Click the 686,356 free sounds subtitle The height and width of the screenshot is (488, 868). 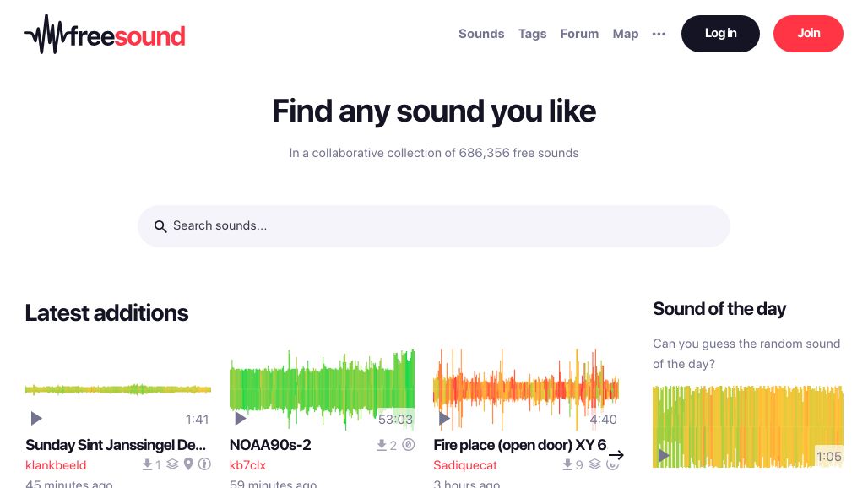433,153
